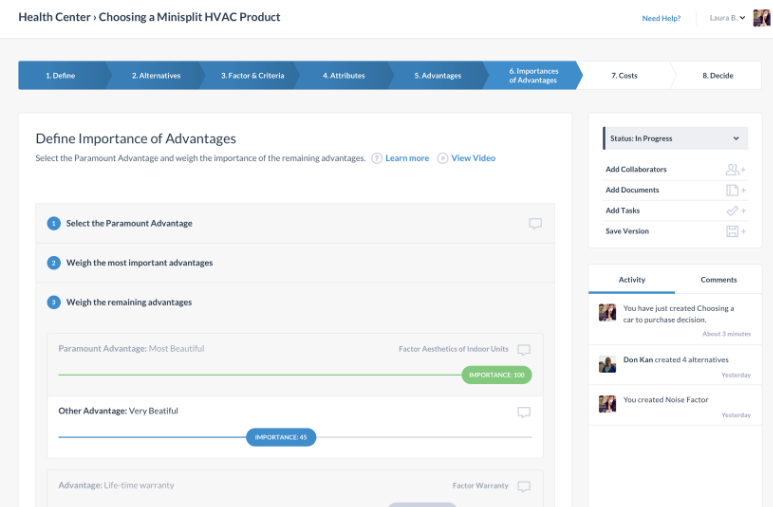Open comment icon for Select the Paramount Advantage
The width and height of the screenshot is (773, 507).
[535, 224]
